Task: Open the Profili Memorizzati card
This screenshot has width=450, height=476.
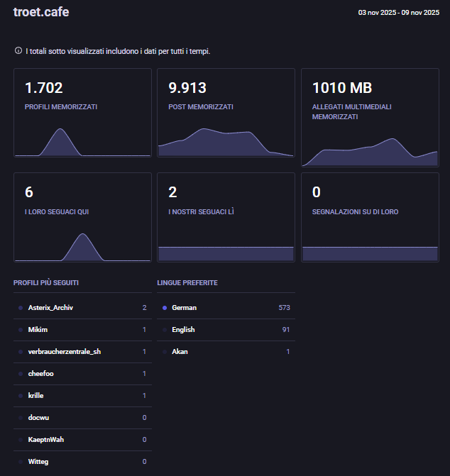Action: pos(82,113)
